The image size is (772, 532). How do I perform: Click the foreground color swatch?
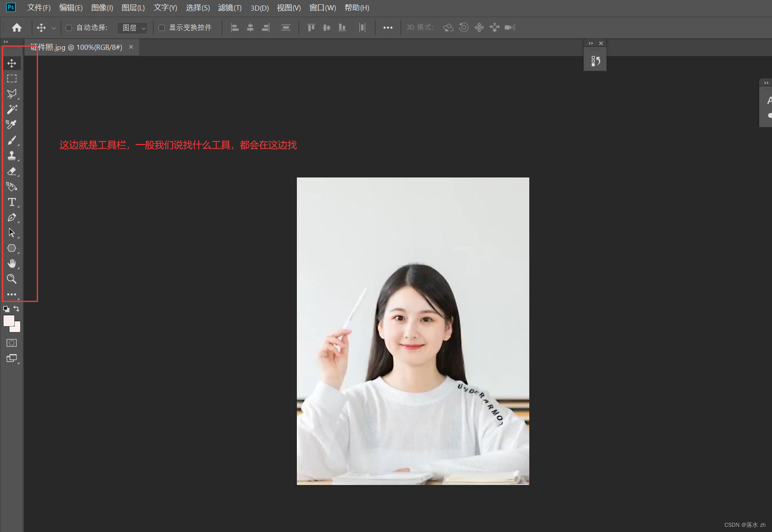click(8, 321)
